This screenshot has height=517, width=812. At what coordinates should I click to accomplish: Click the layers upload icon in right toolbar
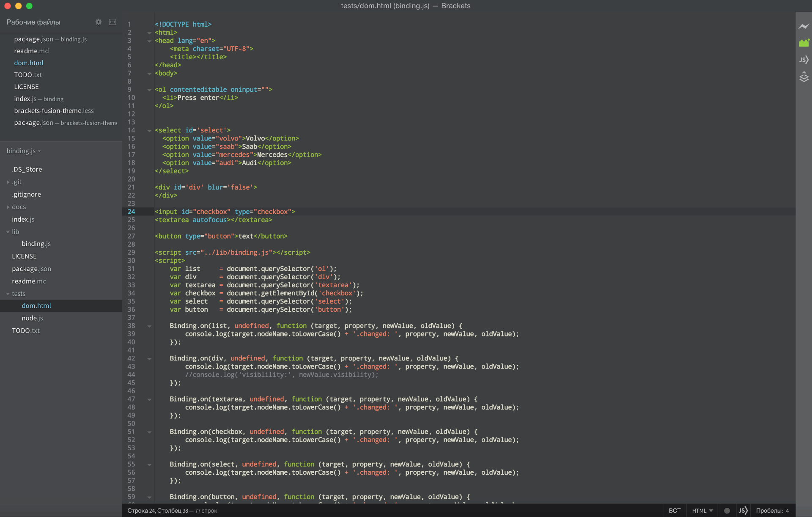click(x=804, y=77)
